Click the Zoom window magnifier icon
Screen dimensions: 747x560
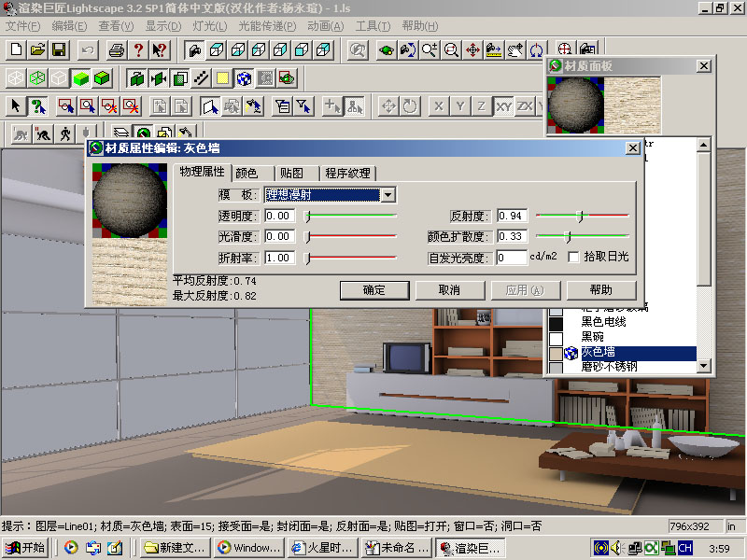[451, 49]
